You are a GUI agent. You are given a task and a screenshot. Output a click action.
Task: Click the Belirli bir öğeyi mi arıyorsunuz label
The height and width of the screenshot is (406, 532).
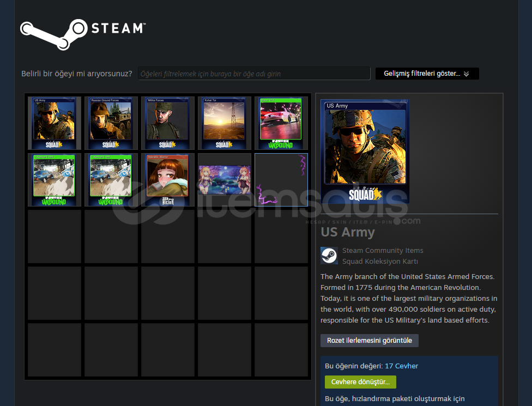pos(77,74)
